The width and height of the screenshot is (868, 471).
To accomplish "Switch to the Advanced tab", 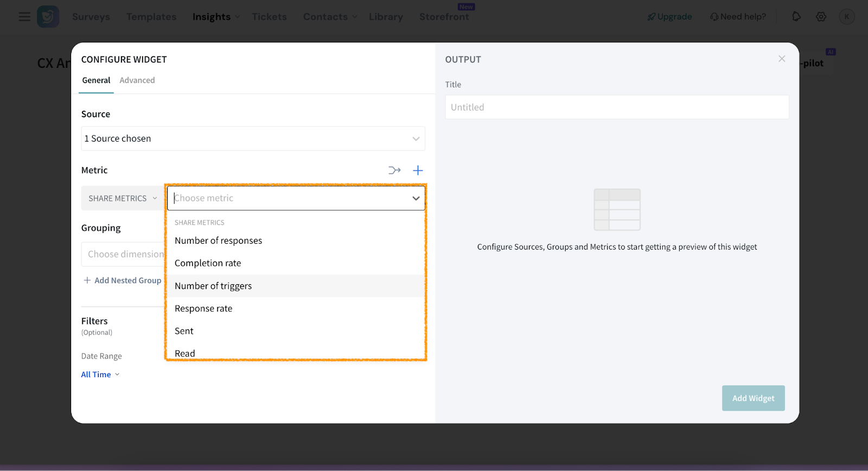I will coord(137,80).
